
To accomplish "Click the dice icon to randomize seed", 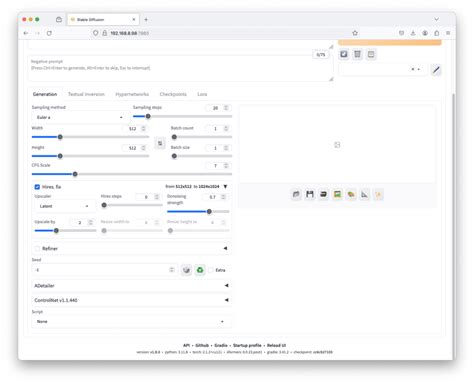I will 186,270.
